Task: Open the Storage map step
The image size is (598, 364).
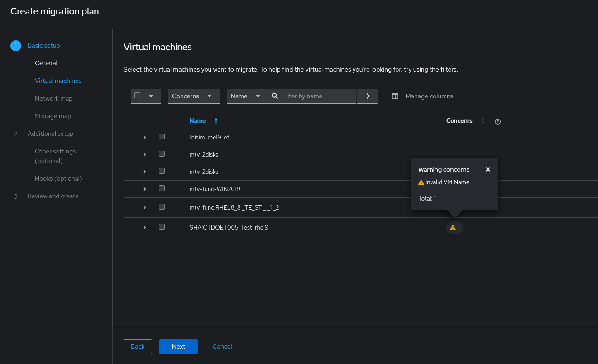Action: pyautogui.click(x=53, y=116)
